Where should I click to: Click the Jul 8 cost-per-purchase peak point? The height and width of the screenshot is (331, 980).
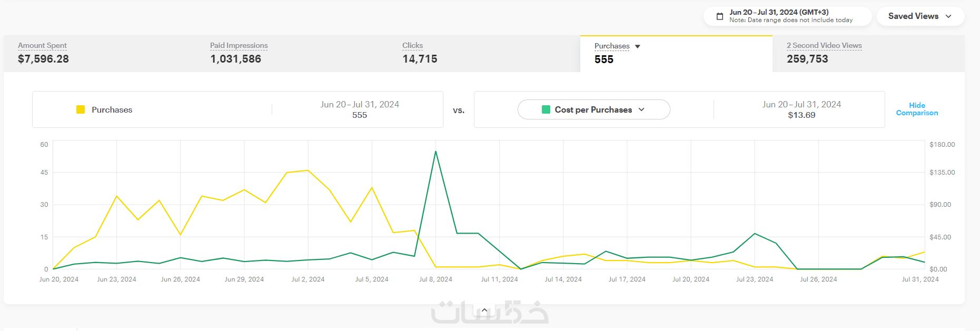coord(435,152)
